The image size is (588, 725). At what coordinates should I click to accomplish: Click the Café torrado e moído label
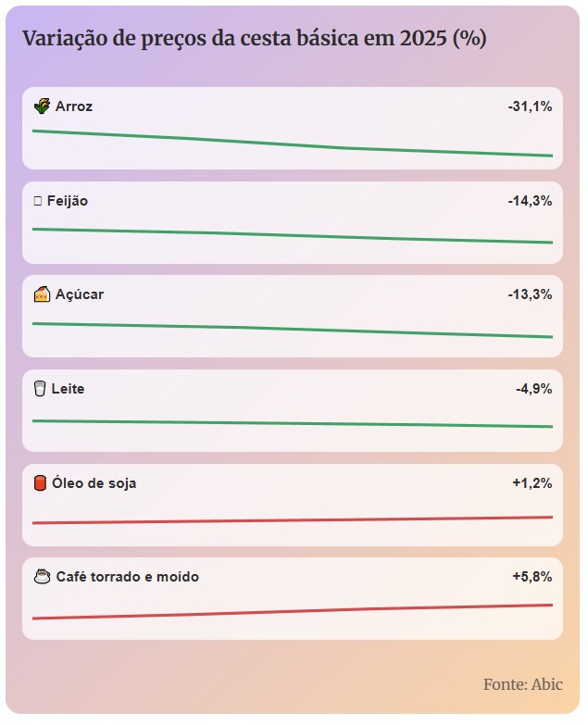coord(128,577)
